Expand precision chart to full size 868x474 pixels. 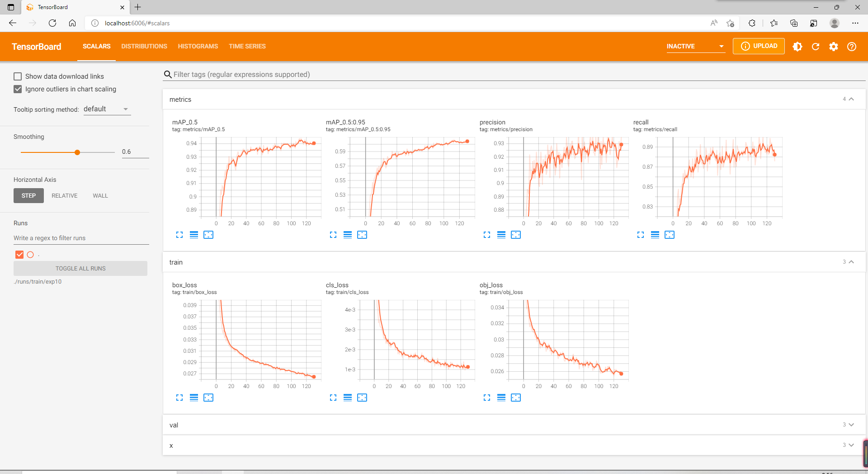(487, 235)
